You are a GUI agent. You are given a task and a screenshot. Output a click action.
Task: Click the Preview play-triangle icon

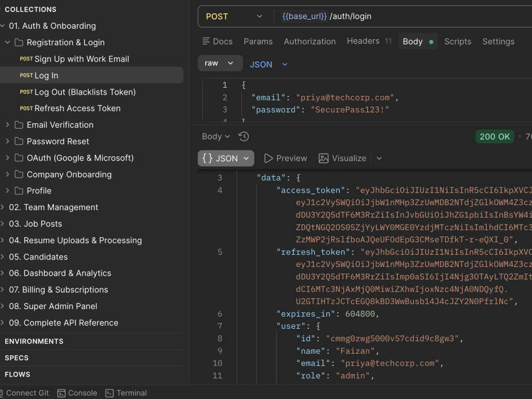click(x=268, y=158)
